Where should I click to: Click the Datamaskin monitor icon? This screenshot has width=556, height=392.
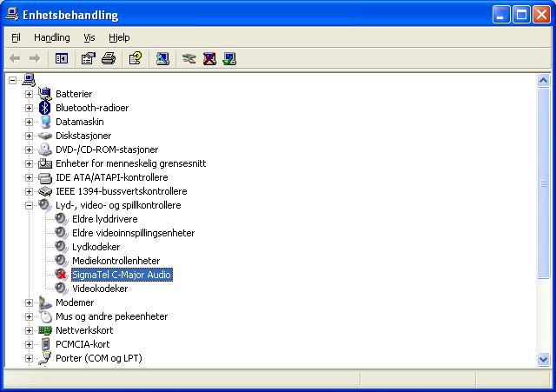[x=45, y=122]
